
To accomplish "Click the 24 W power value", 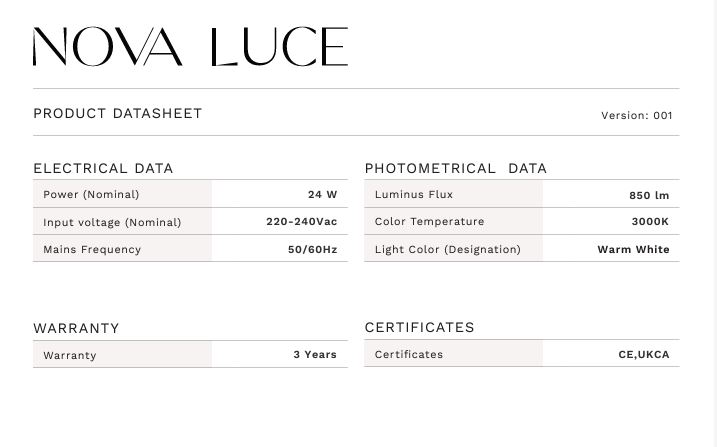I will tap(322, 195).
